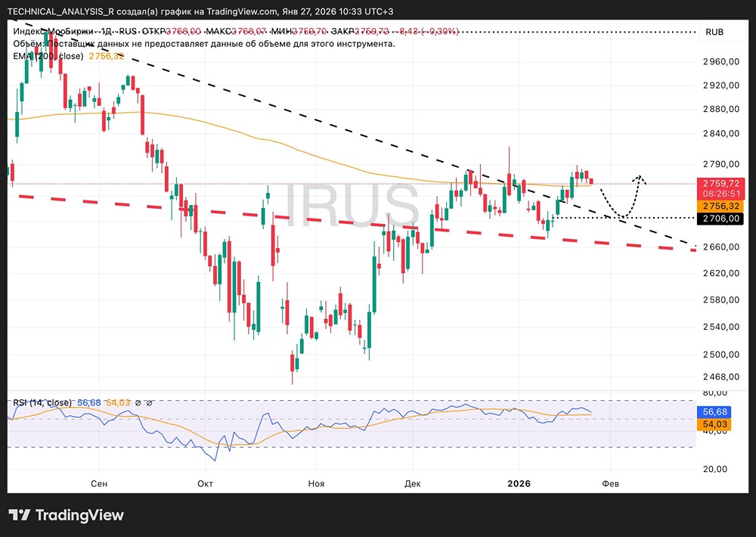Click the RUB currency label on price axis
Viewport: 756px width, 537px height.
click(x=714, y=32)
